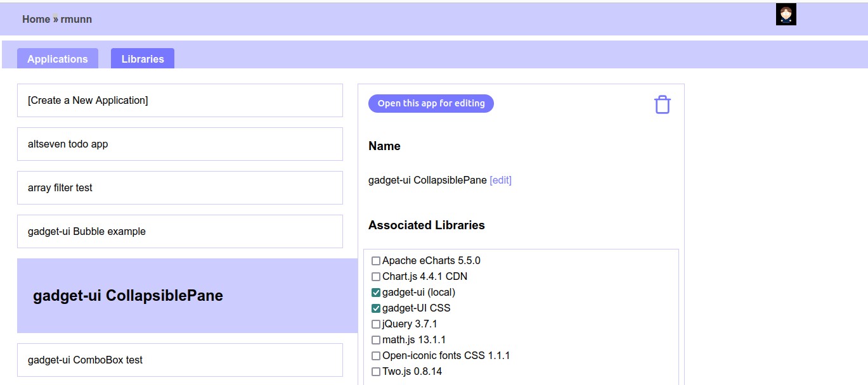
Task: Enable the Two.js 0.8.14 library
Action: point(376,372)
